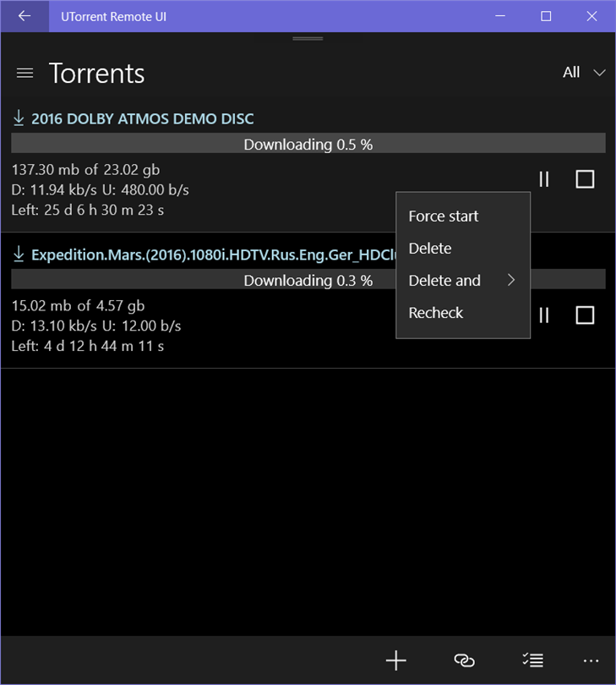Go back with the title bar arrow
The width and height of the screenshot is (616, 685).
pyautogui.click(x=25, y=16)
